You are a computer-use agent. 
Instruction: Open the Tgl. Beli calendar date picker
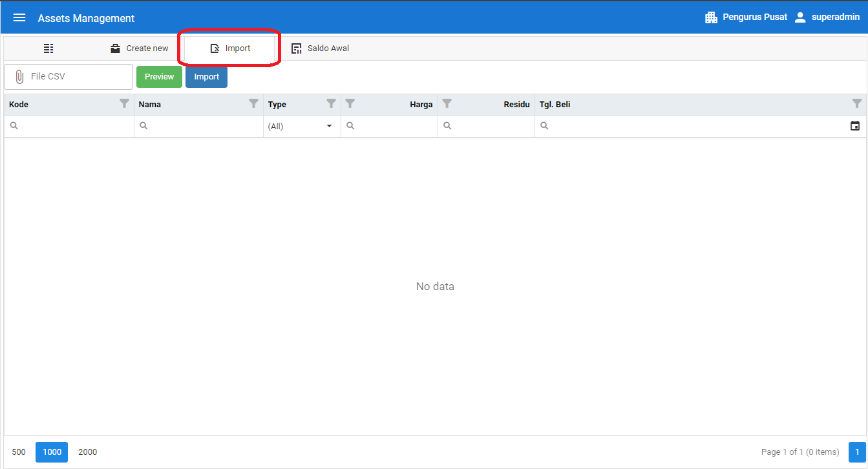(855, 126)
